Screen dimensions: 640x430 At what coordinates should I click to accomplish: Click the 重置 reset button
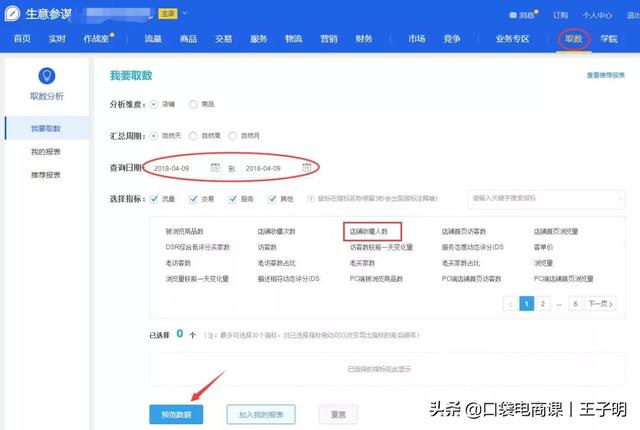pyautogui.click(x=338, y=414)
